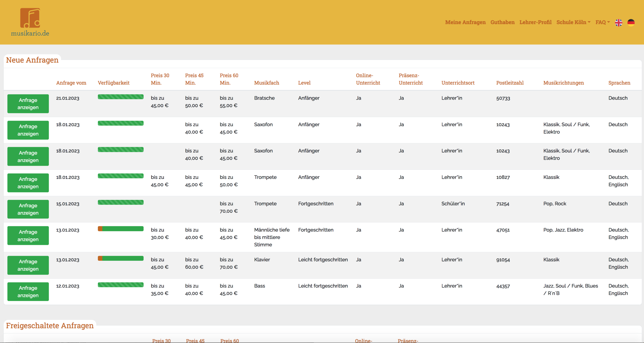The width and height of the screenshot is (644, 343).
Task: Switch language to English via UK flag
Action: [x=619, y=23]
